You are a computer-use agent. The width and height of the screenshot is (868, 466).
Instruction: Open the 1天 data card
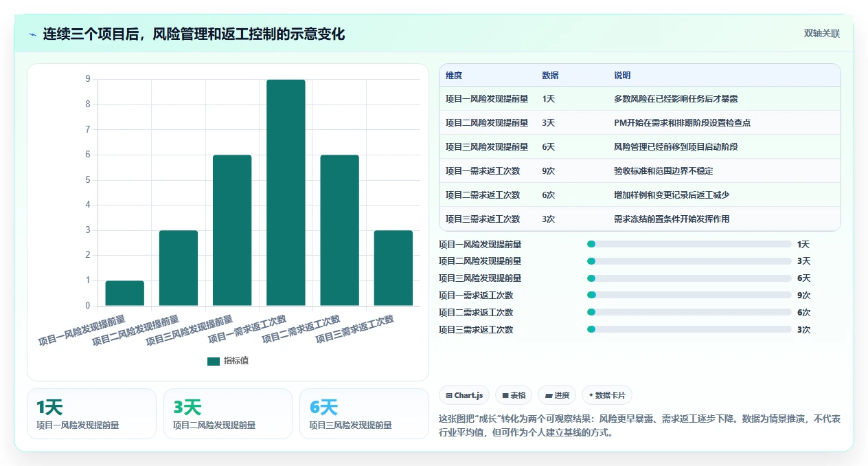[91, 414]
